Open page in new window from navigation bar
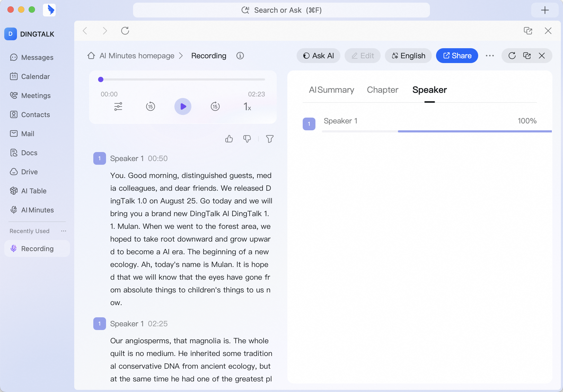 (x=528, y=31)
